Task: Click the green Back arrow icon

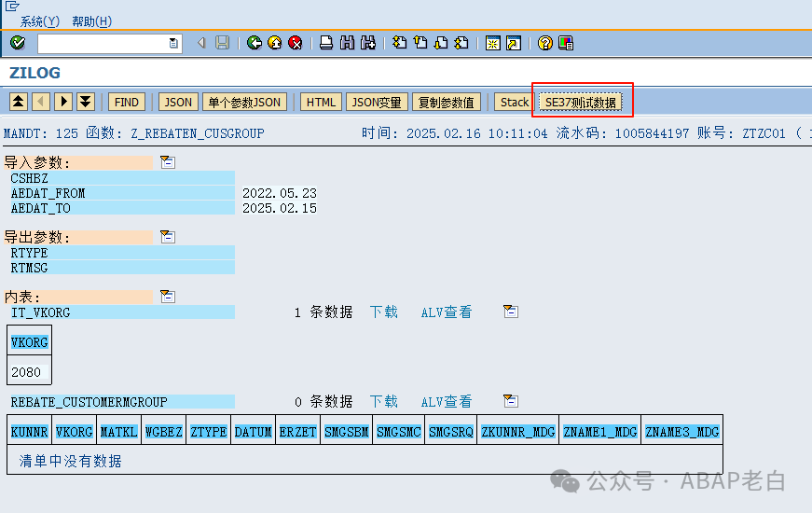Action: click(x=254, y=43)
